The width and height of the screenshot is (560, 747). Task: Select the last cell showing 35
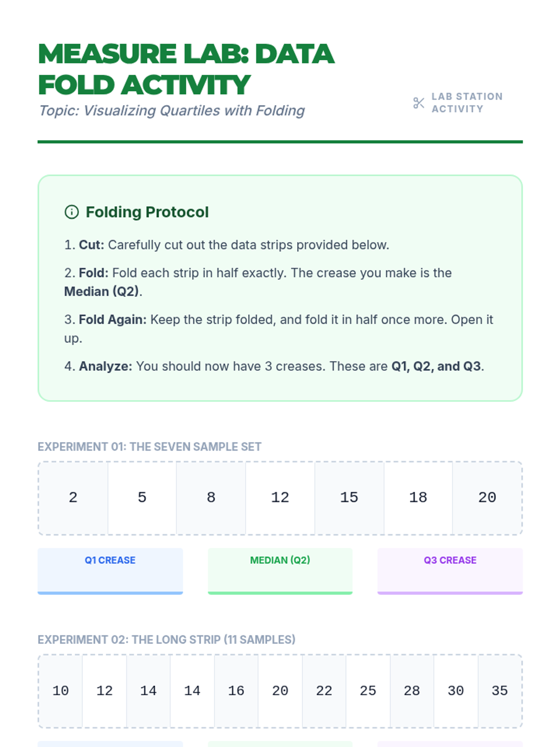(x=500, y=691)
